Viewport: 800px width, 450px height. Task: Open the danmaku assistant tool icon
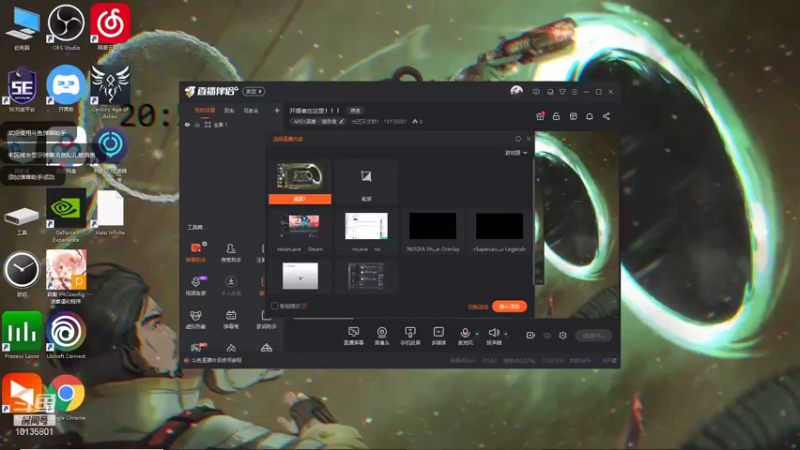(196, 252)
